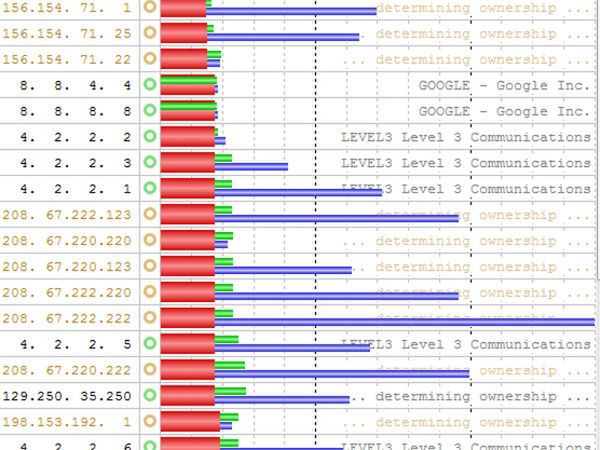Click the status ring for 208.67.222.222
This screenshot has height=450, width=600.
(150, 318)
